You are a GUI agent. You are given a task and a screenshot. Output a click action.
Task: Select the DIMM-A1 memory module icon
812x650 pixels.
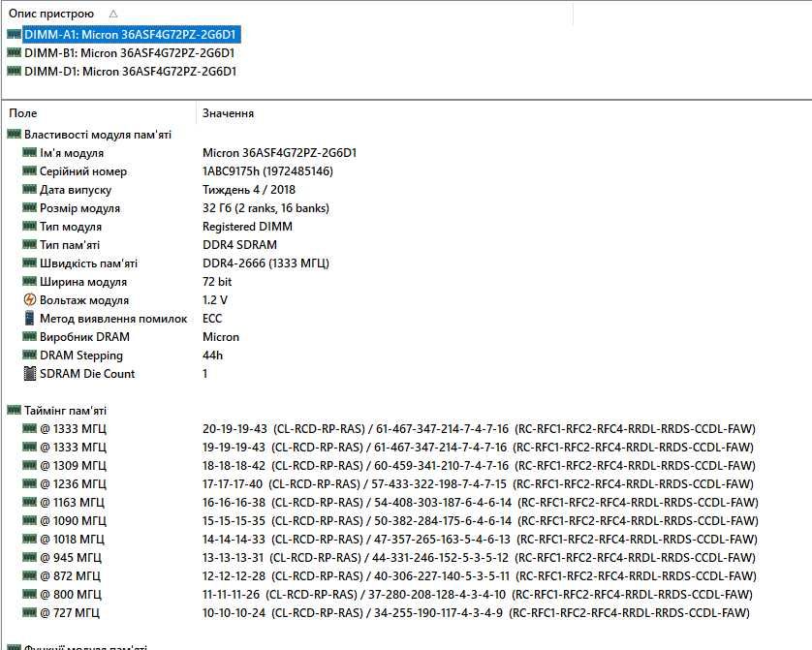[15, 34]
